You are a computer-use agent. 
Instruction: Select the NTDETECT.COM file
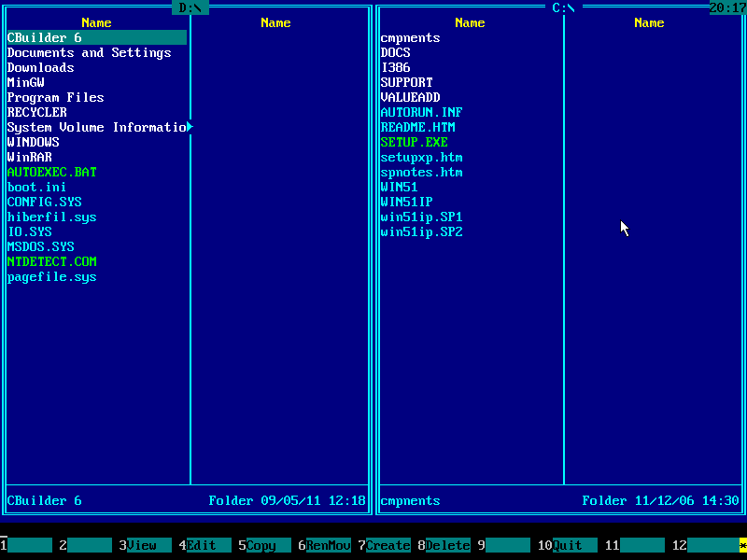tap(52, 262)
